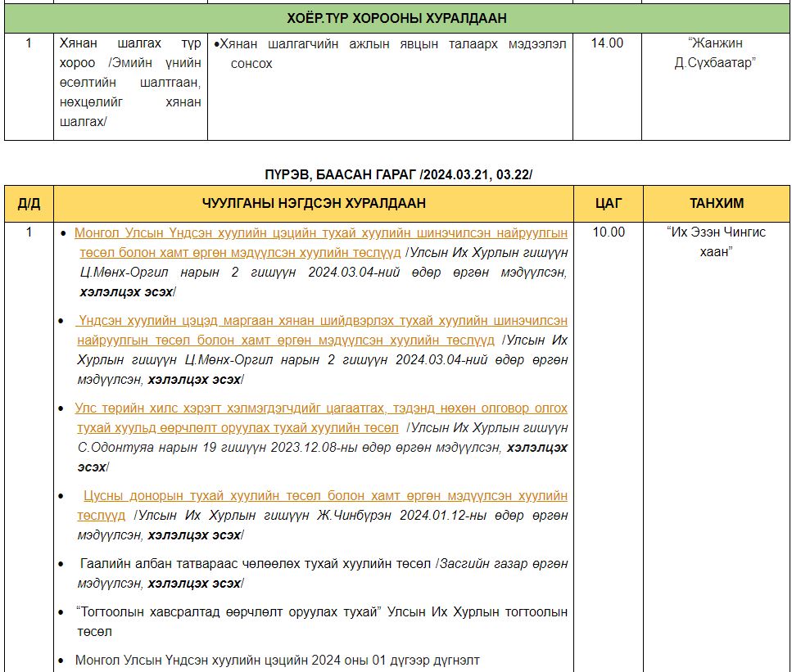Screen dimensions: 792x672
Task: Click row number 1 beside the 10.00 session
Action: click(29, 232)
